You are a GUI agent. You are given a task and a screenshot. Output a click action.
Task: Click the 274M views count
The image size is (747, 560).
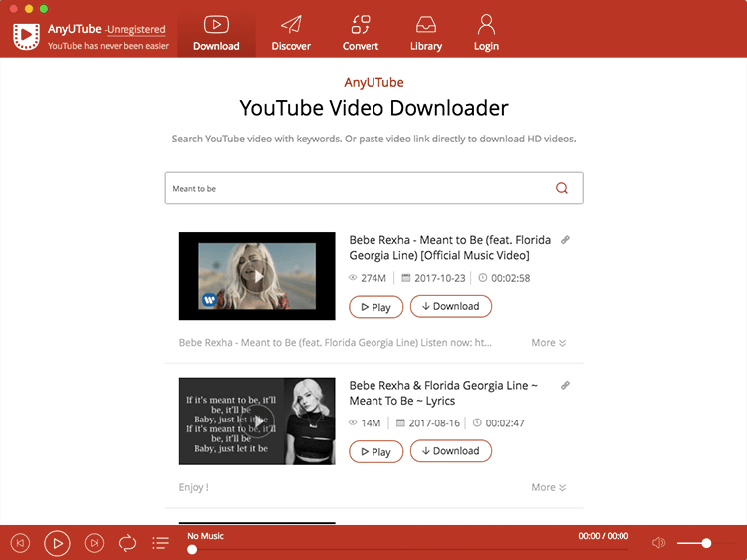(x=368, y=278)
